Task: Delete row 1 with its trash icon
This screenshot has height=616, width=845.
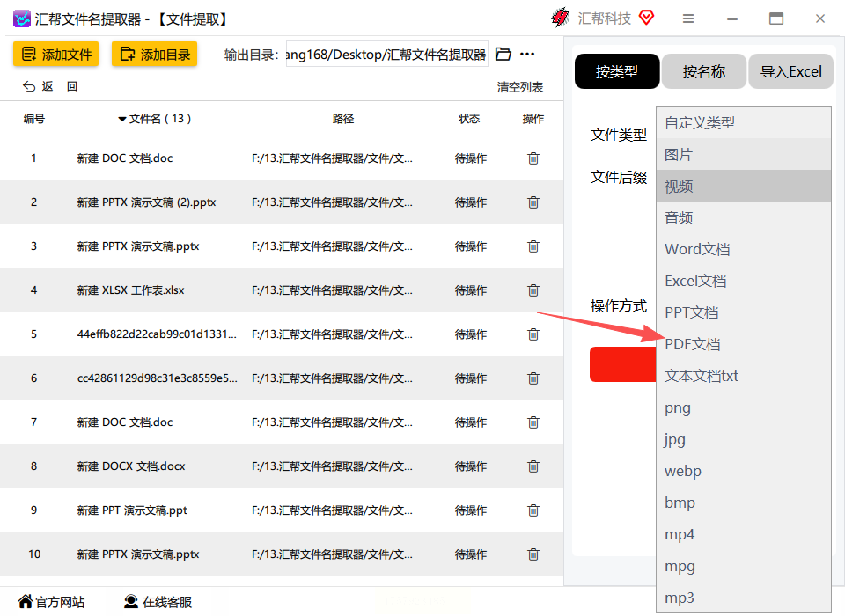Action: (533, 158)
